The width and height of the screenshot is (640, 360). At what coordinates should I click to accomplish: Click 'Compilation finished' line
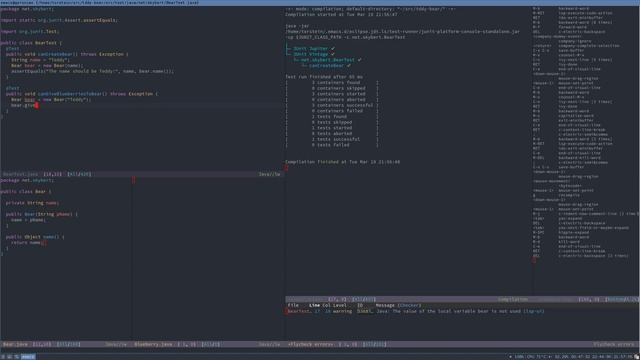pyautogui.click(x=342, y=162)
